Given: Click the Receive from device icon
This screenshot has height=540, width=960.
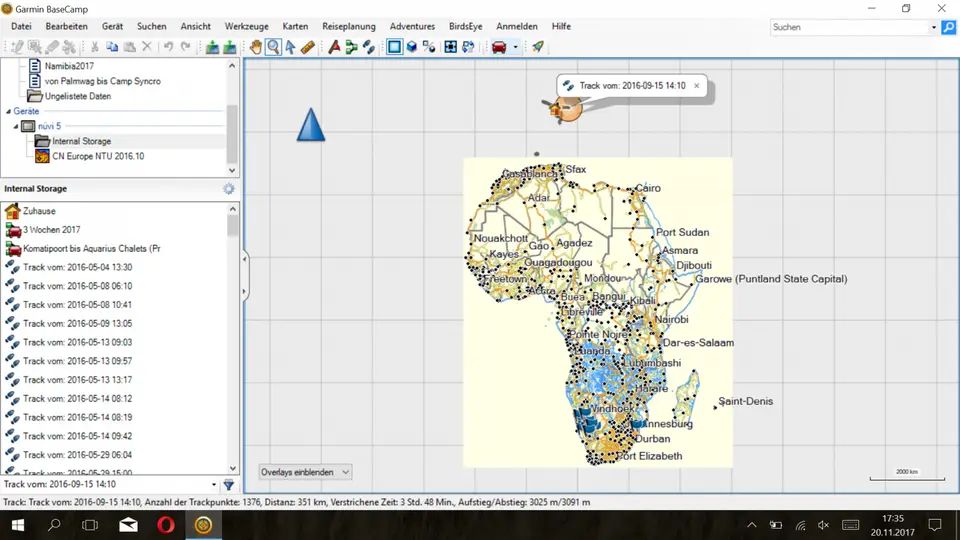Looking at the screenshot, I should (230, 47).
